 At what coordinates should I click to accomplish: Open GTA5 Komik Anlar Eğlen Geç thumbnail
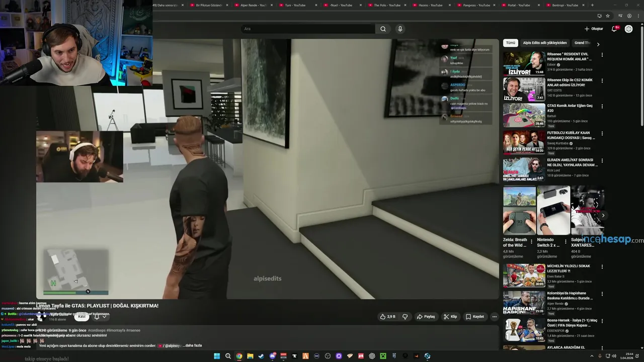524,115
